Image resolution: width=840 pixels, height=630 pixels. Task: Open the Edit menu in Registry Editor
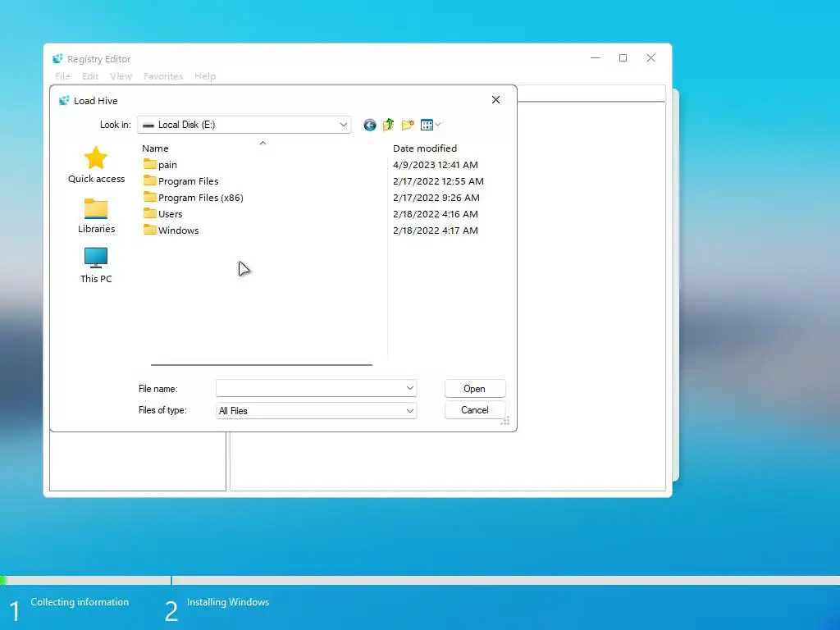[x=90, y=76]
